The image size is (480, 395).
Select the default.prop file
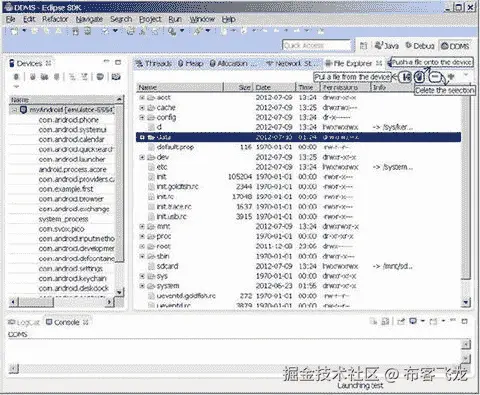tap(175, 147)
